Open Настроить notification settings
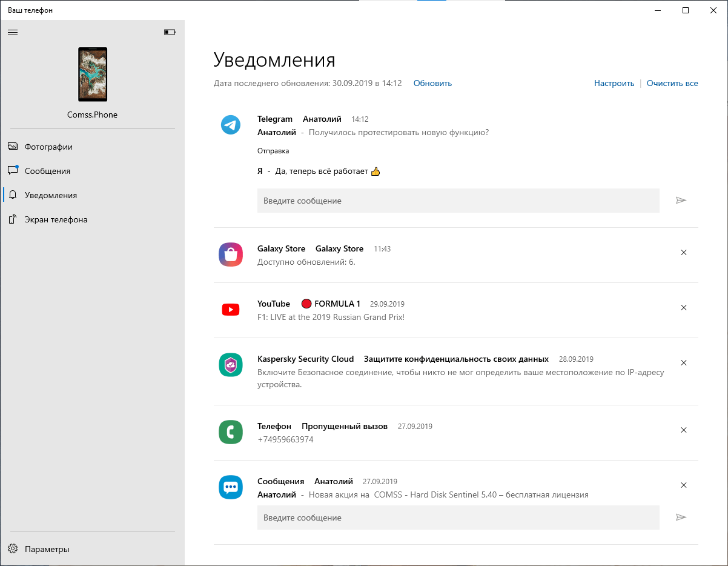 [x=614, y=83]
